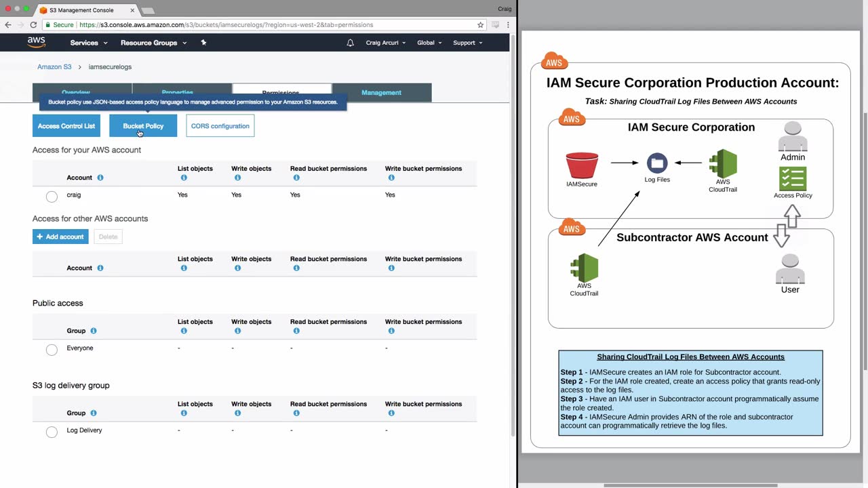Click the 'craig' account name text
This screenshot has height=488, width=868.
(74, 195)
